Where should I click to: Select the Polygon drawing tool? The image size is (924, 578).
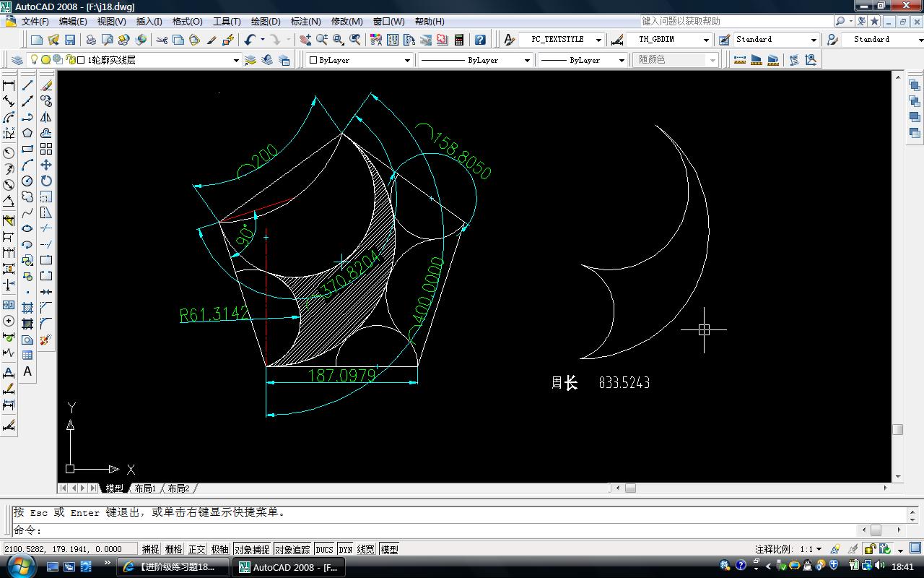pyautogui.click(x=27, y=133)
